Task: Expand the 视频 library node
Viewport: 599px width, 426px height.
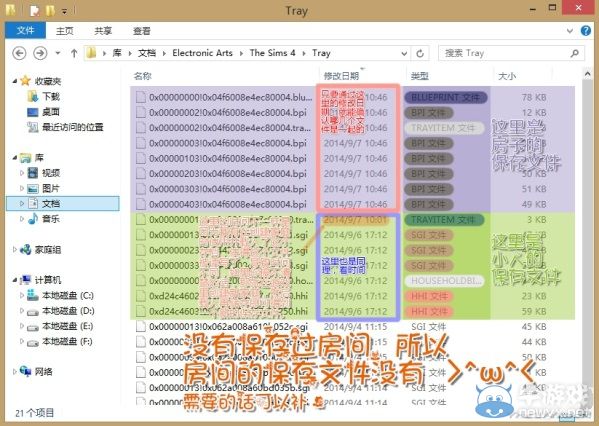Action: tap(22, 173)
